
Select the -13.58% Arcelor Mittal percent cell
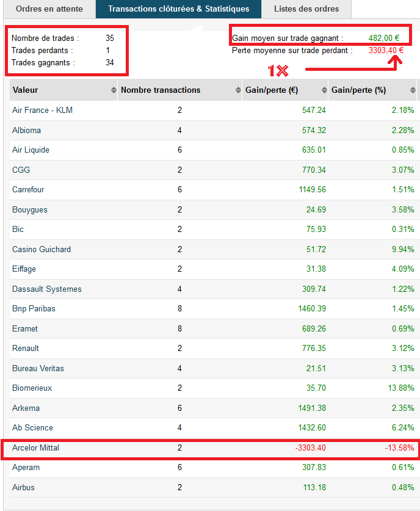pos(399,448)
